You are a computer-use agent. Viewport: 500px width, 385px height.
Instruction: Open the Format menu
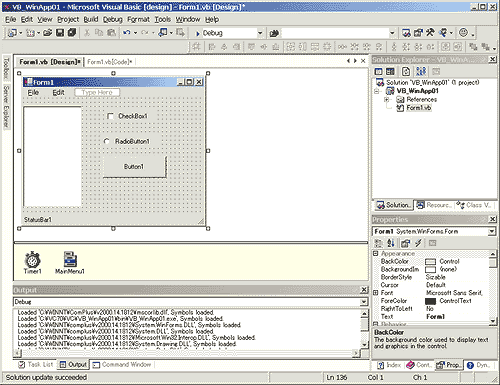(138, 20)
